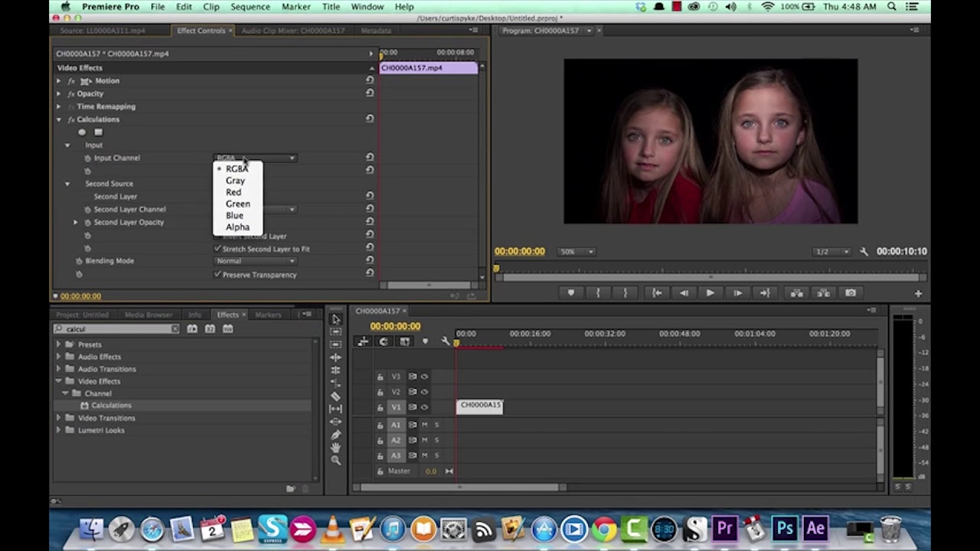Click the ellipse mask tool under Calculations
The width and height of the screenshot is (980, 551).
[x=82, y=132]
